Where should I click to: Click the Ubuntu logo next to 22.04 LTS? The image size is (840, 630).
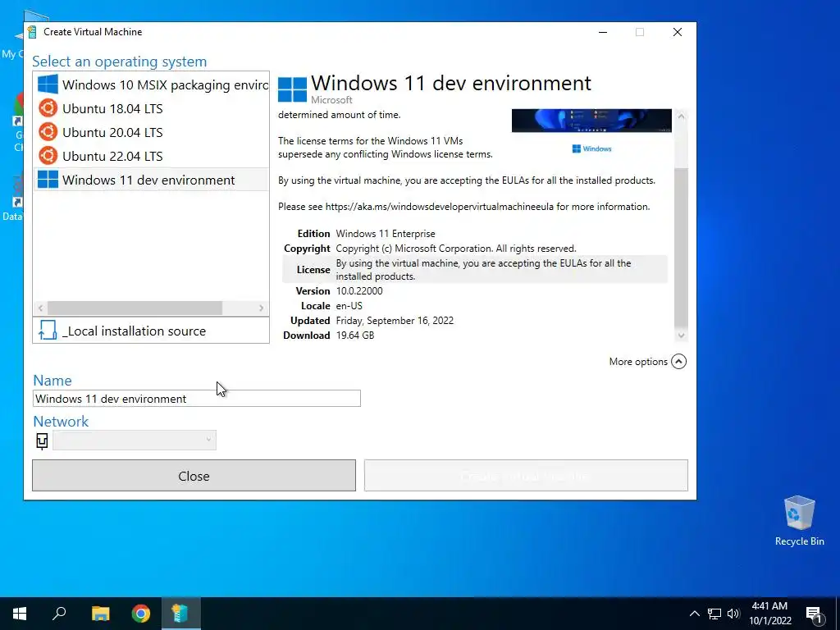point(48,156)
